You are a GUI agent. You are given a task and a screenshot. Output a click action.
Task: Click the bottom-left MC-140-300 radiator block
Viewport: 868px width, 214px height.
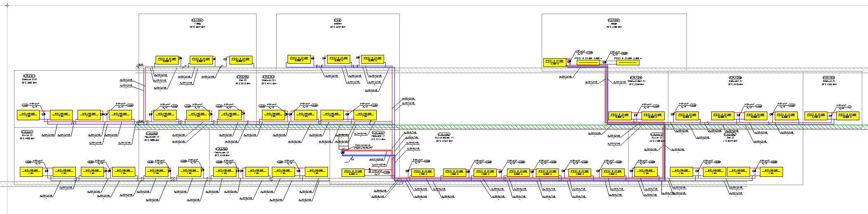31,171
